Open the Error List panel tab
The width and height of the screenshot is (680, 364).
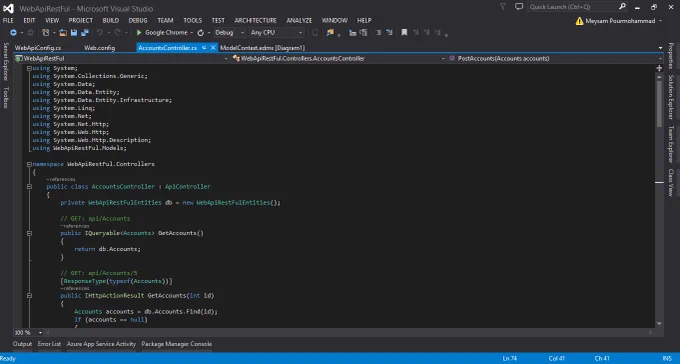pos(49,344)
